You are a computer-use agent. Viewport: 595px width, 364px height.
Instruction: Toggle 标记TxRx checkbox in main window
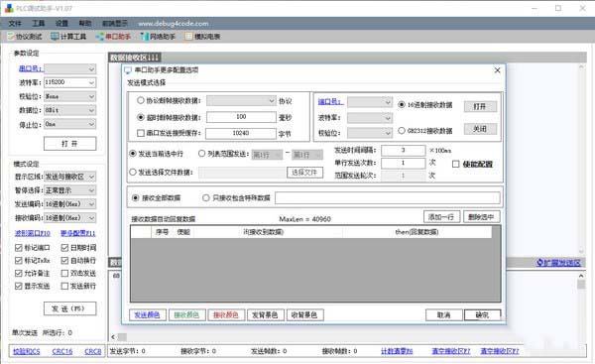tap(18, 261)
